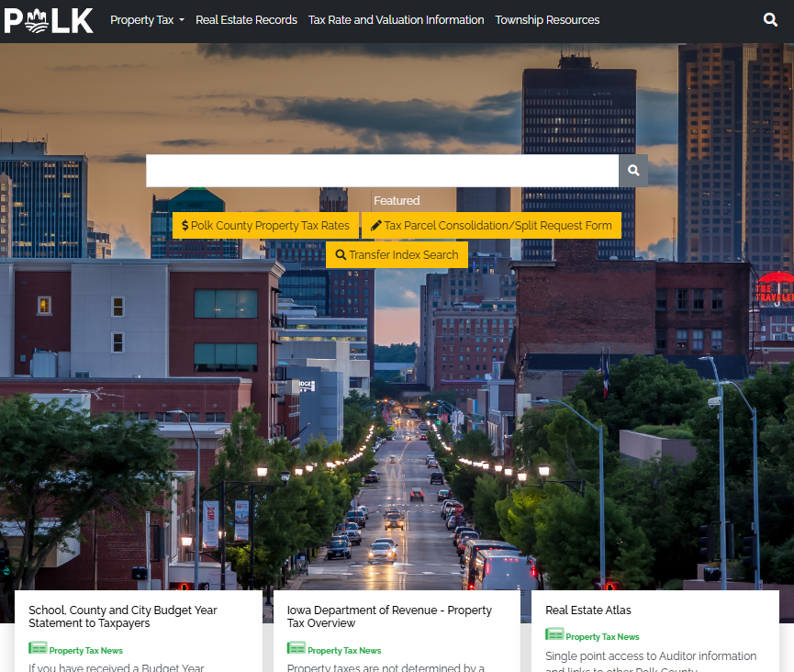
Task: Click 'Property taxes are not determined' description text
Action: [386, 667]
